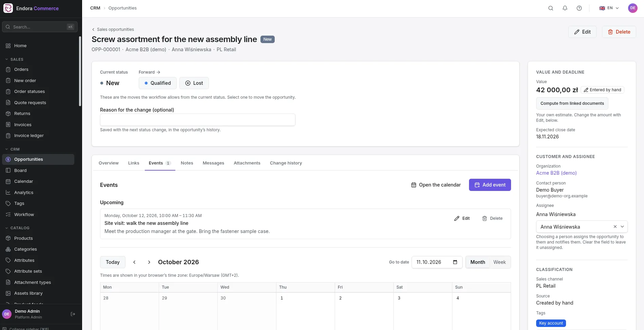Jump to Today in calendar

[113, 262]
